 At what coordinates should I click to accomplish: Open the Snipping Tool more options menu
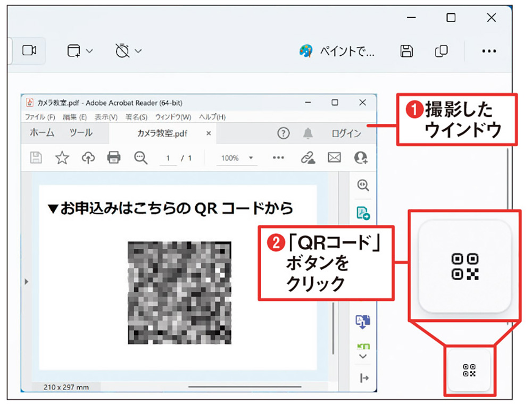pyautogui.click(x=489, y=51)
